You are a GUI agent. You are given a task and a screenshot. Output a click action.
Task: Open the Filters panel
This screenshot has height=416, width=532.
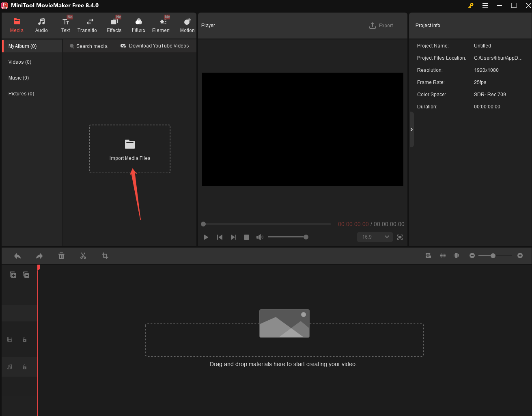pos(138,24)
